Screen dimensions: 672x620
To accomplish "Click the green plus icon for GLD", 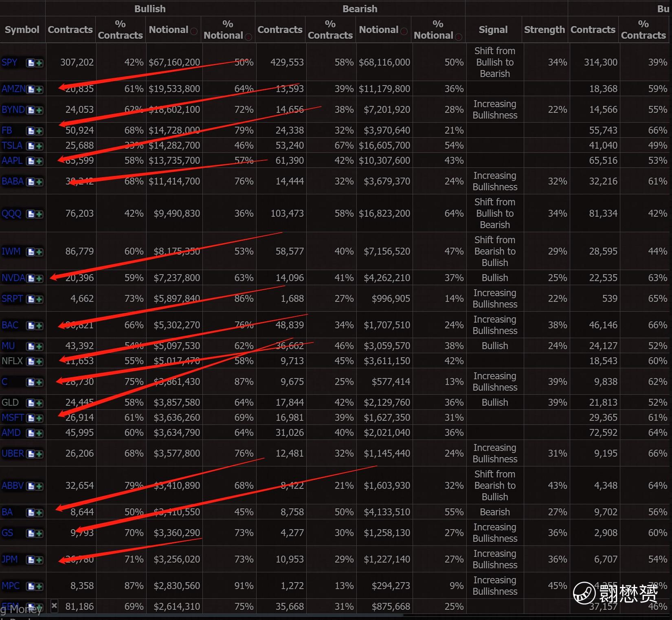I will [x=39, y=403].
